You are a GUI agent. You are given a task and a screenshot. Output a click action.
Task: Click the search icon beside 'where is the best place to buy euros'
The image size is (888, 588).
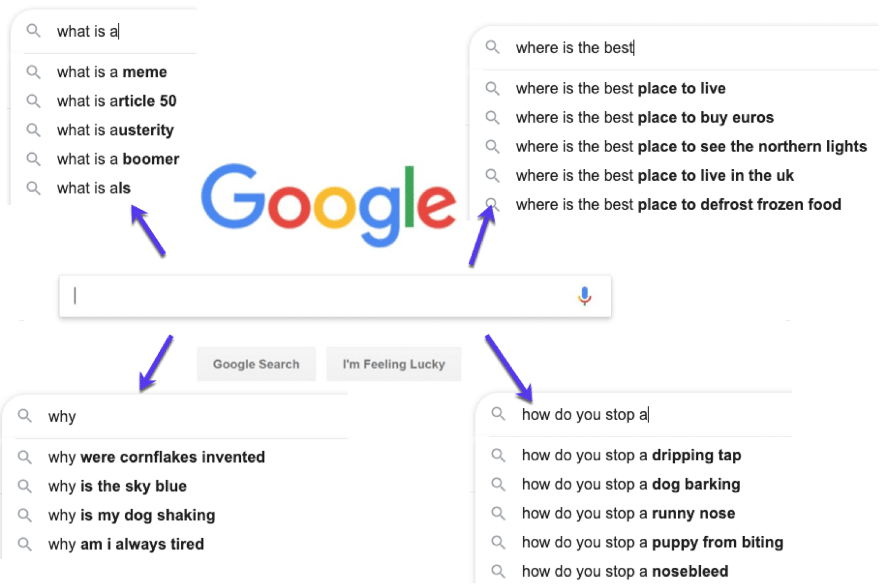pyautogui.click(x=493, y=117)
